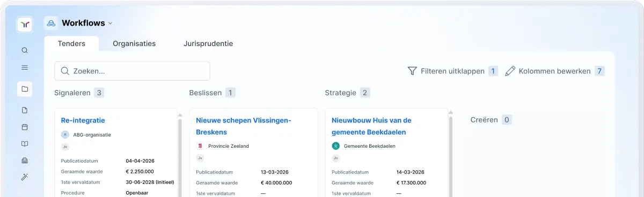
Task: Select the Tenders tab
Action: tap(71, 43)
